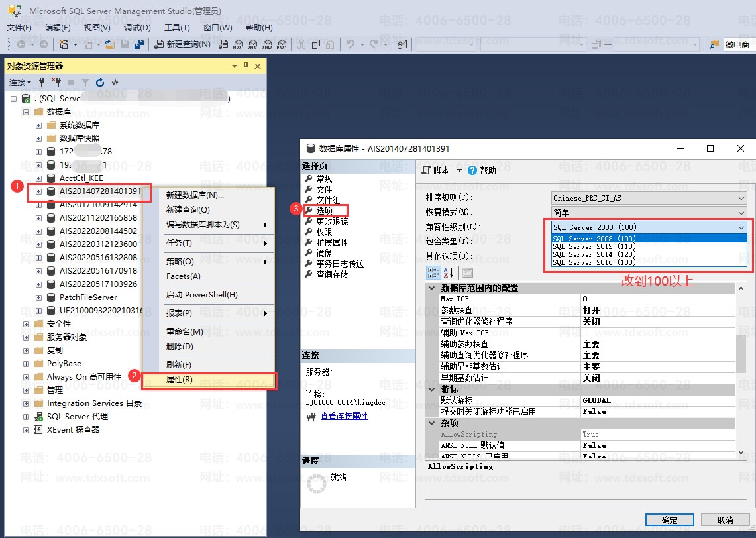Screen dimensions: 756x538
Task: Open the Tools menu in menu bar
Action: pos(177,28)
